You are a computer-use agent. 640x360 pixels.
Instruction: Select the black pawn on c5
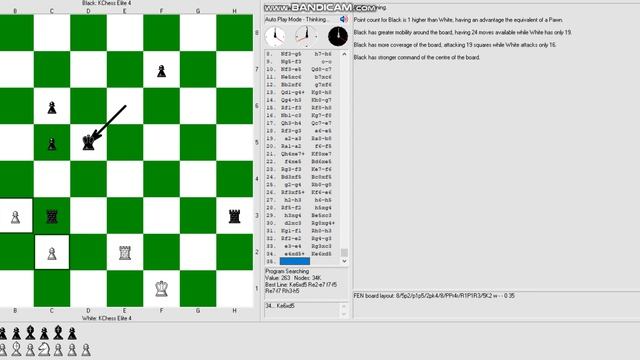52,144
